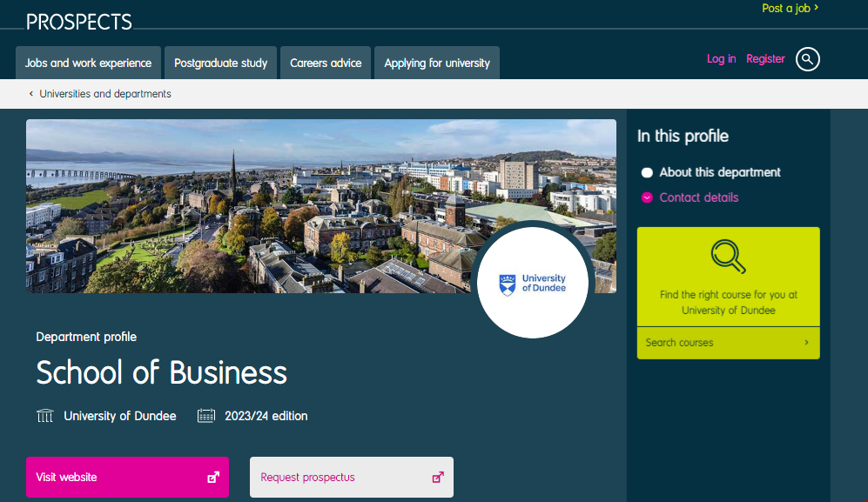The height and width of the screenshot is (502, 868).
Task: Click the Prospects logo
Action: tap(79, 22)
